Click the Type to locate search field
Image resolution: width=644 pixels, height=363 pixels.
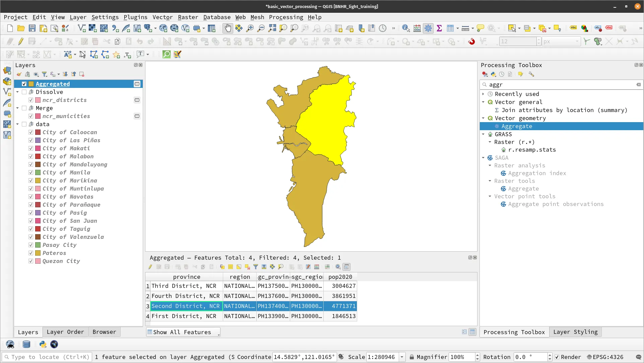(x=47, y=357)
